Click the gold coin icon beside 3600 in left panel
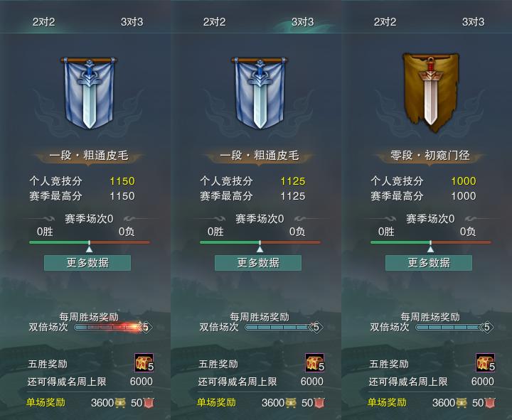 (120, 403)
